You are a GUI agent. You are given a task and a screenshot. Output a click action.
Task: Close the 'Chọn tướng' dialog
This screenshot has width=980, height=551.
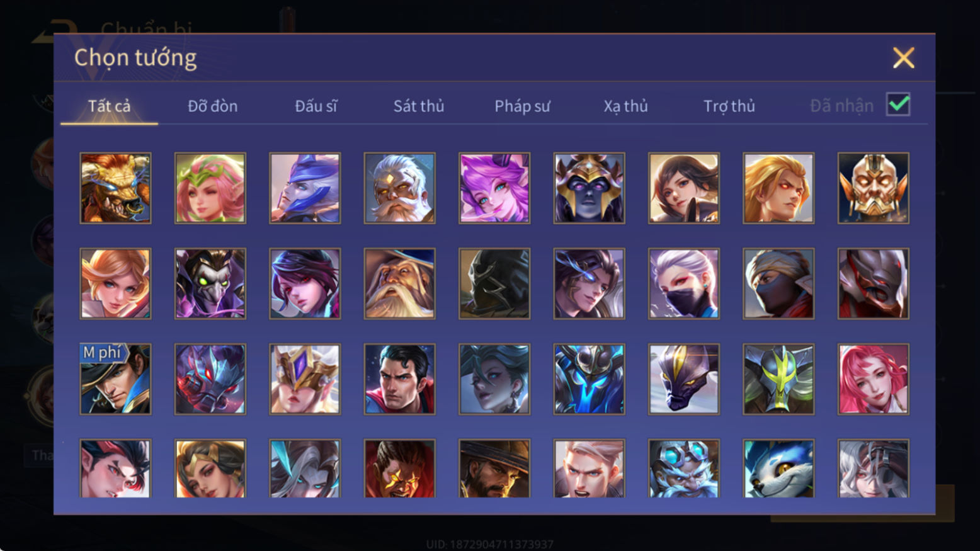[904, 58]
